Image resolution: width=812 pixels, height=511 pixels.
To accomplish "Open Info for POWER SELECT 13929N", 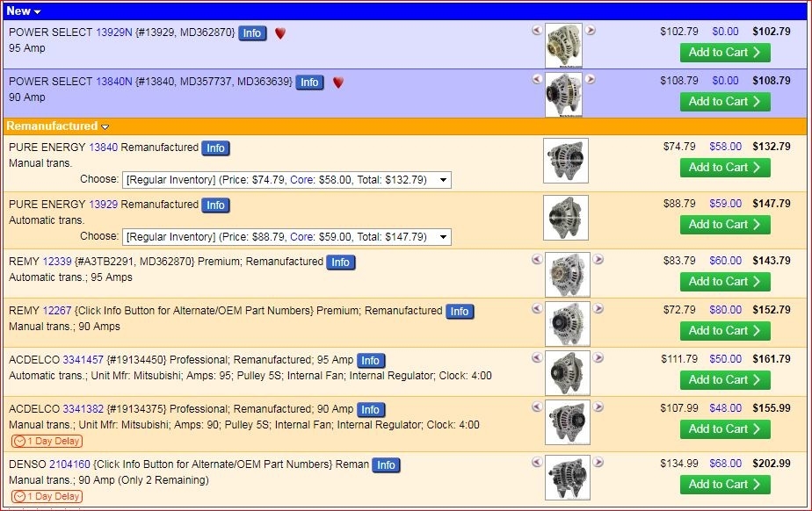I will pyautogui.click(x=252, y=33).
